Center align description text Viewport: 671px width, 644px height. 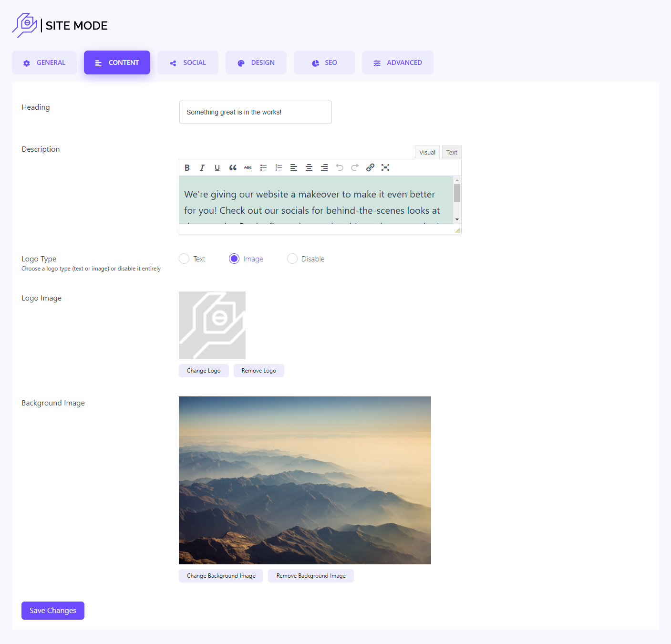point(309,167)
